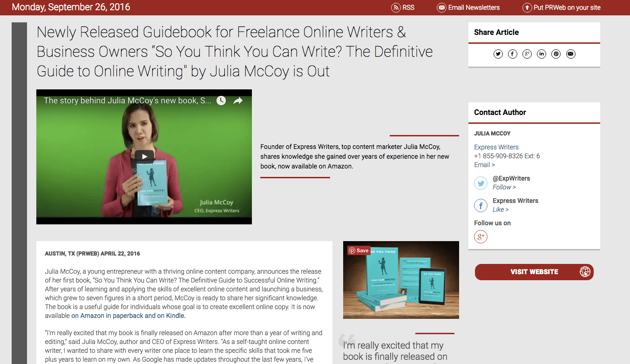Click the phone number +1 855-909-8326 Ext: 6
Screen dimensions: 630x364
pyautogui.click(x=507, y=156)
